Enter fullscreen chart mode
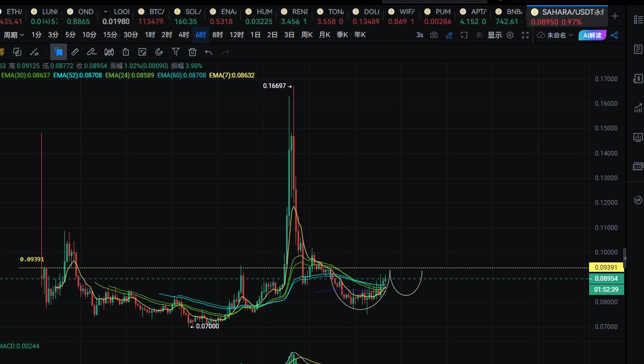This screenshot has width=644, height=364. (525, 35)
